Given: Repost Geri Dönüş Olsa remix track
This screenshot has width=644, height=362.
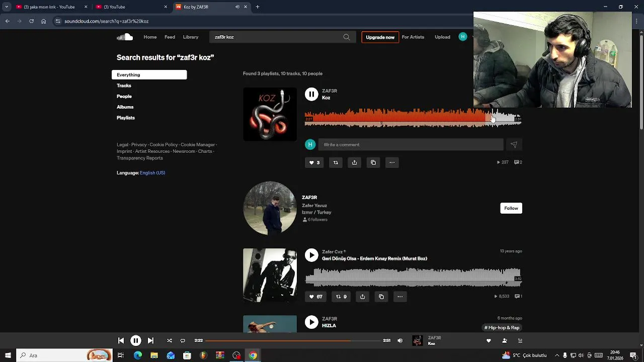Looking at the screenshot, I should (x=341, y=297).
